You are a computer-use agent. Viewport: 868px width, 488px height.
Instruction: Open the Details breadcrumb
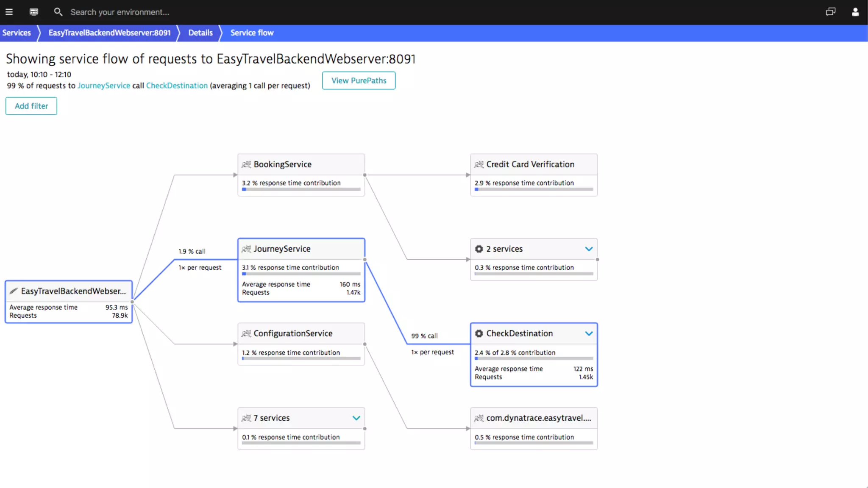click(x=200, y=33)
